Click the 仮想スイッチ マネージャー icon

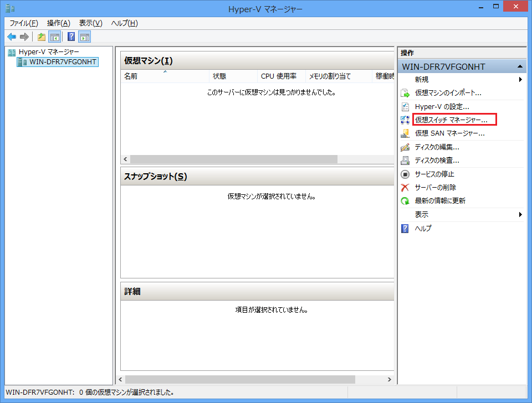405,120
